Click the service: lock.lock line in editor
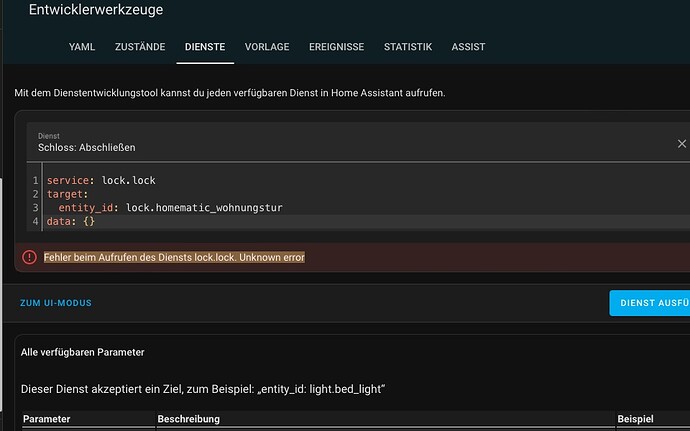Screen dimensions: 690x431 point(101,181)
